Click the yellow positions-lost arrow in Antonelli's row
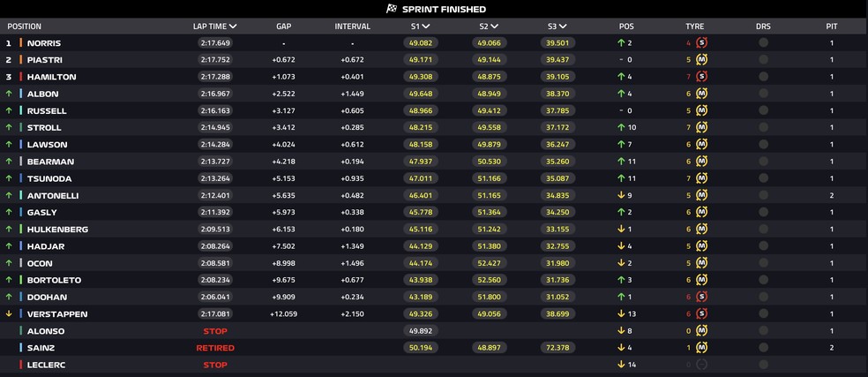The height and width of the screenshot is (377, 868). (x=621, y=195)
